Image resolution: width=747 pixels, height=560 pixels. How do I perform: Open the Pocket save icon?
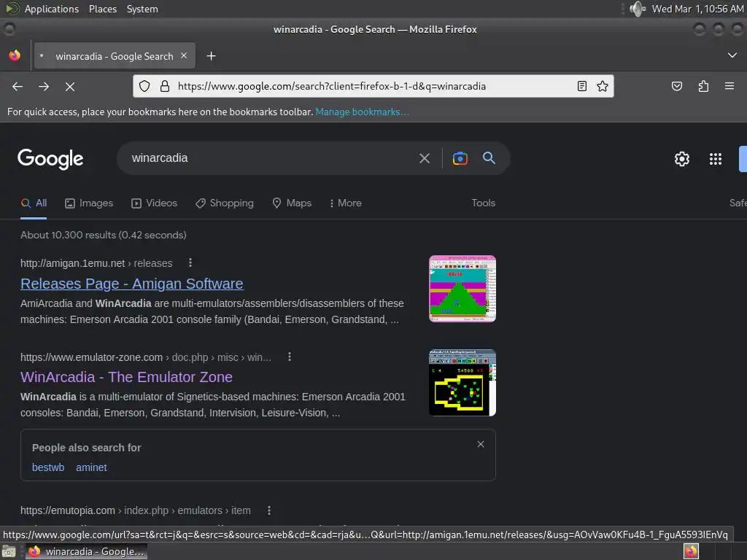[676, 86]
